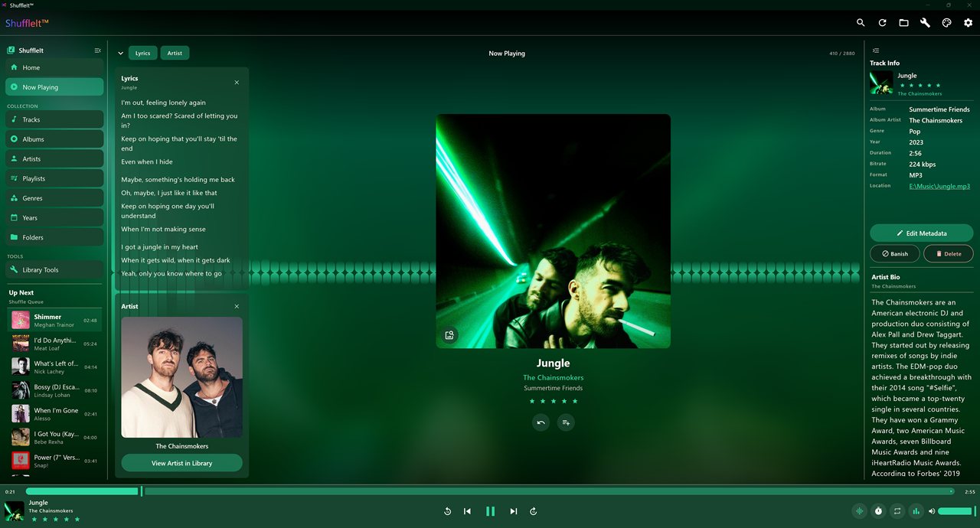The height and width of the screenshot is (528, 980).
Task: Open Folders in sidebar
Action: [x=54, y=237]
